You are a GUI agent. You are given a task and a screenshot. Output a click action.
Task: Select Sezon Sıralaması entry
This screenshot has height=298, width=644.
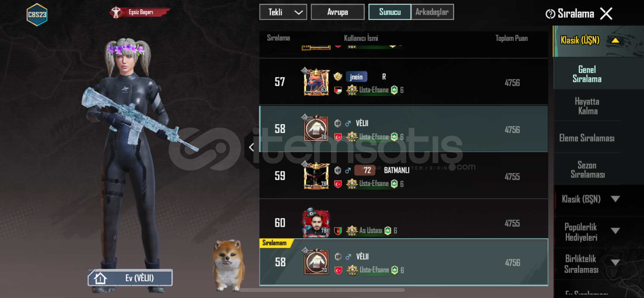587,170
